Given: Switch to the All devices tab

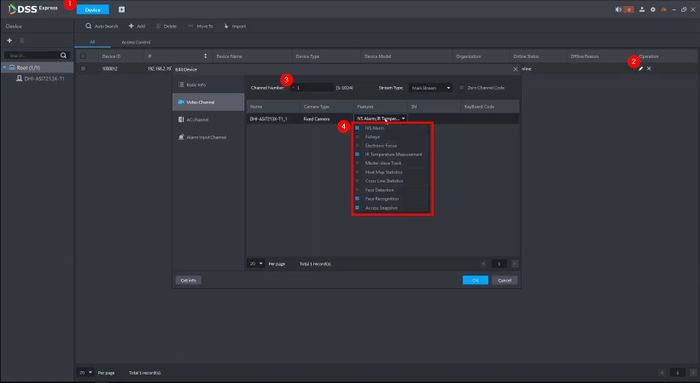Looking at the screenshot, I should tap(92, 42).
